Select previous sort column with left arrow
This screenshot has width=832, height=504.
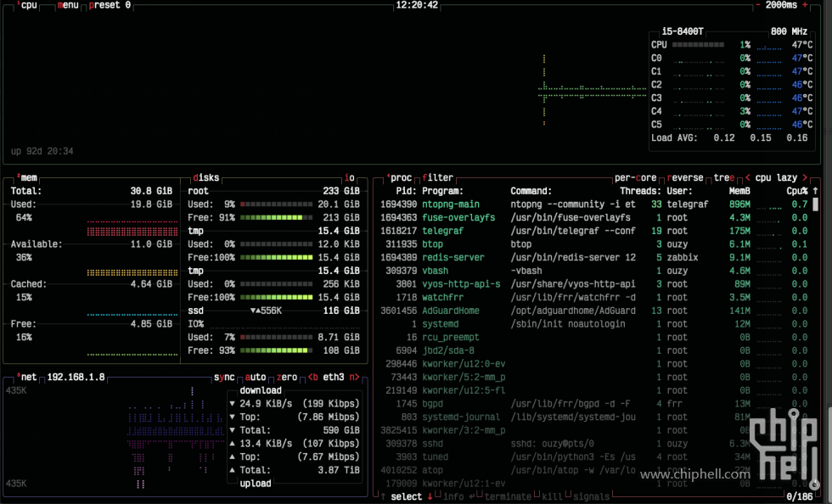[748, 177]
